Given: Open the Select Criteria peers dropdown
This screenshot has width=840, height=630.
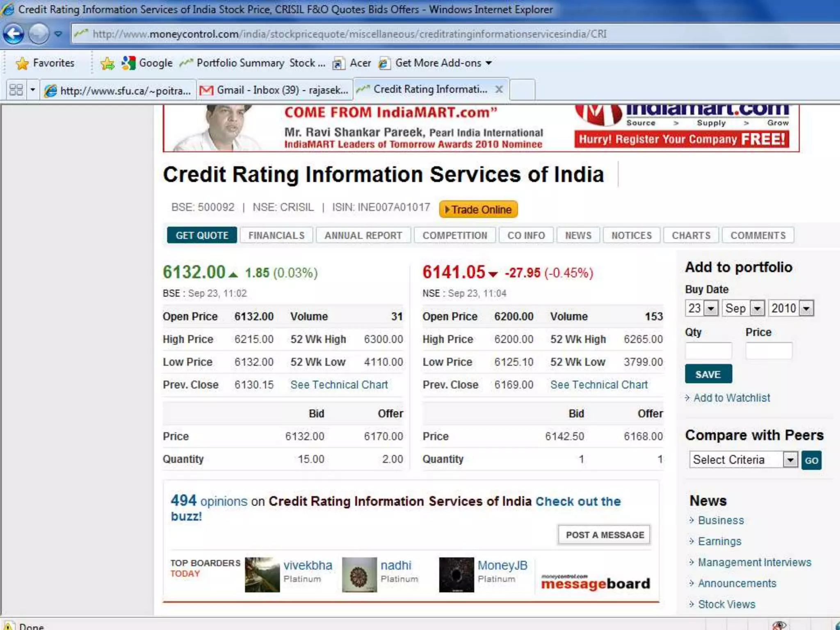Looking at the screenshot, I should point(790,460).
